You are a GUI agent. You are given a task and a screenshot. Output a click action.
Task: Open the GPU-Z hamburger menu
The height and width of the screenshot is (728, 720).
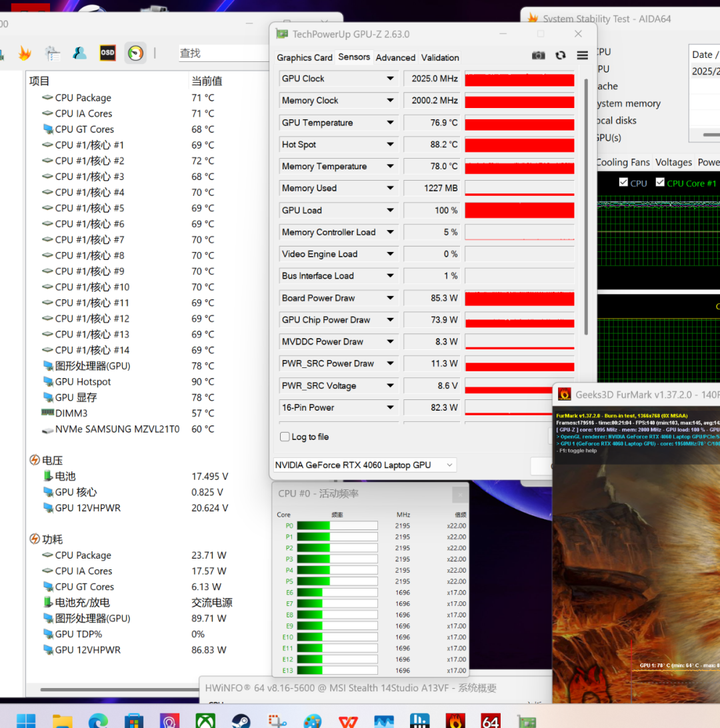point(582,56)
